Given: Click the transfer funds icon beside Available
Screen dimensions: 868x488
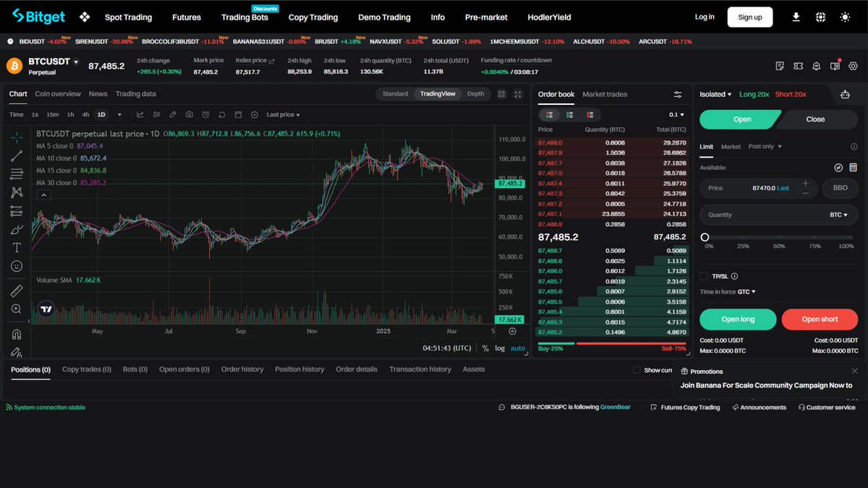Looking at the screenshot, I should point(838,167).
